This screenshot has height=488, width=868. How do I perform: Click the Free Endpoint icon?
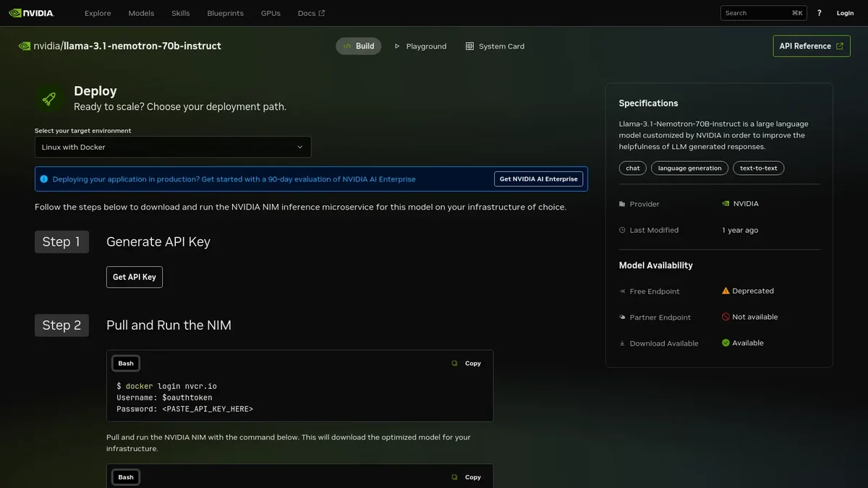(x=622, y=291)
